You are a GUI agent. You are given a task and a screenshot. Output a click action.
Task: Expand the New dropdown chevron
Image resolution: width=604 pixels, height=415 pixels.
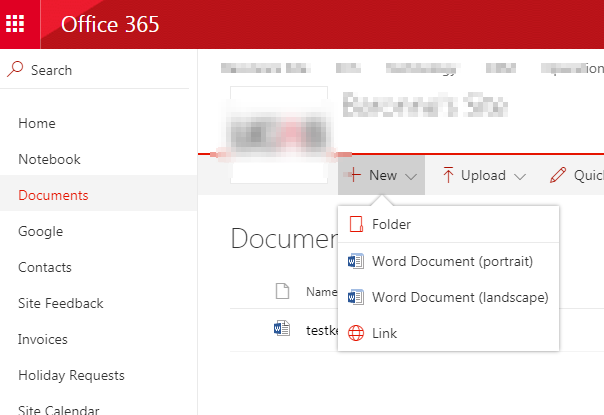411,176
